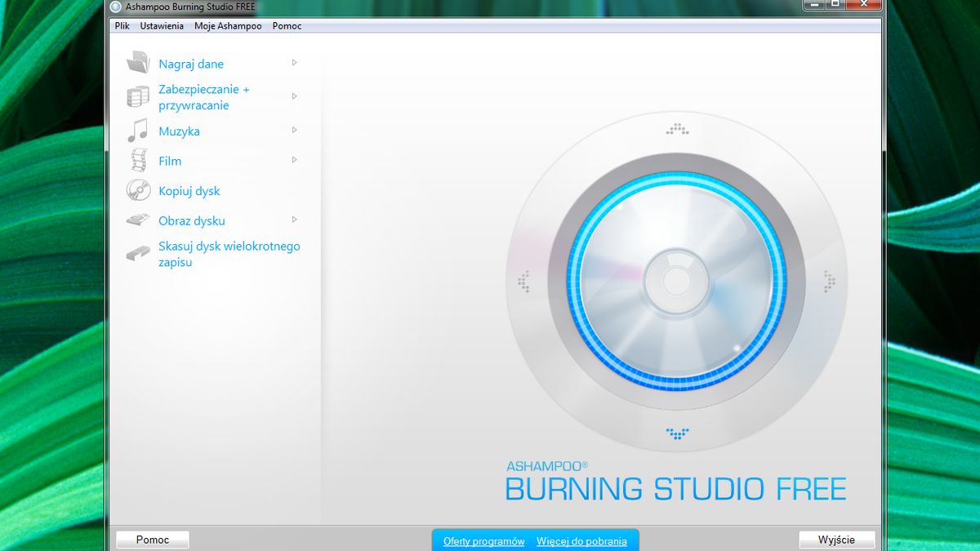Click the Obraz dysku drive icon

pos(138,220)
